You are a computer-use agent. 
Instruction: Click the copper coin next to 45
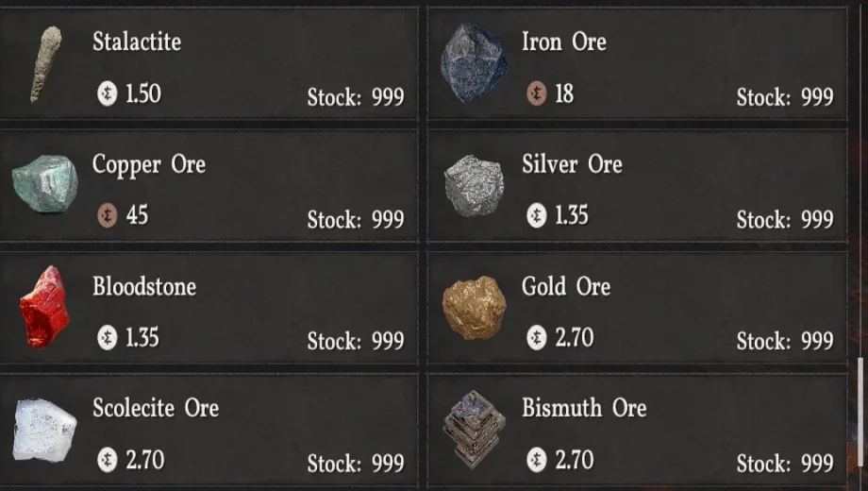[108, 215]
